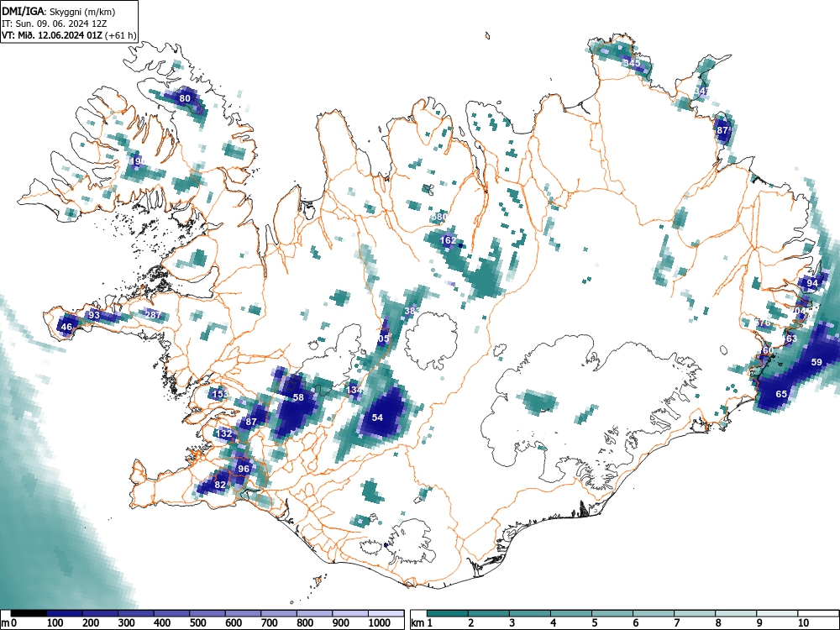Click the '96' visibility value on the map

coord(244,469)
